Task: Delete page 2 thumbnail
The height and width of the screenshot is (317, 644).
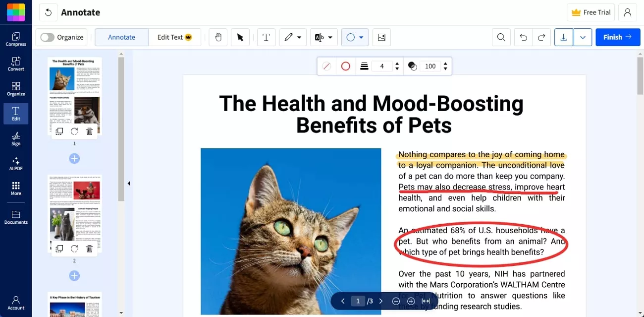Action: click(90, 249)
